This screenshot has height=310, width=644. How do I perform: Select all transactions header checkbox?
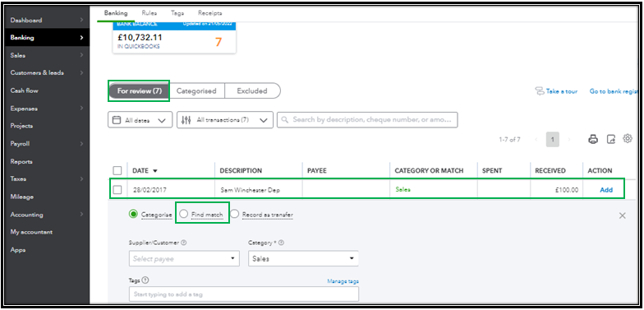(117, 170)
